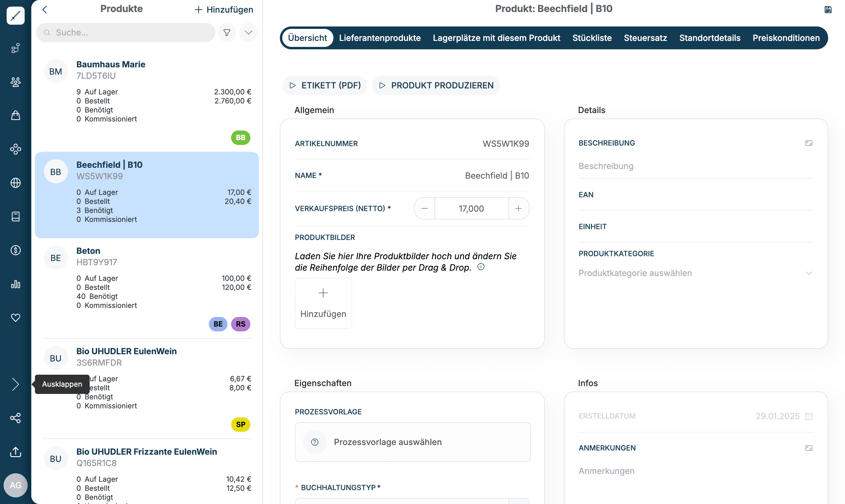Expand the Beschreibung text field icon

tap(809, 143)
